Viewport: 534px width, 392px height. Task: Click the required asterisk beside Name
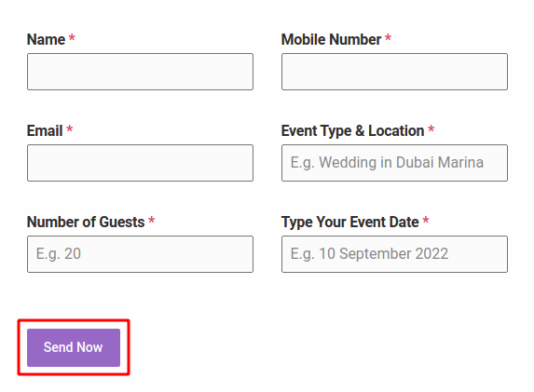[72, 37]
